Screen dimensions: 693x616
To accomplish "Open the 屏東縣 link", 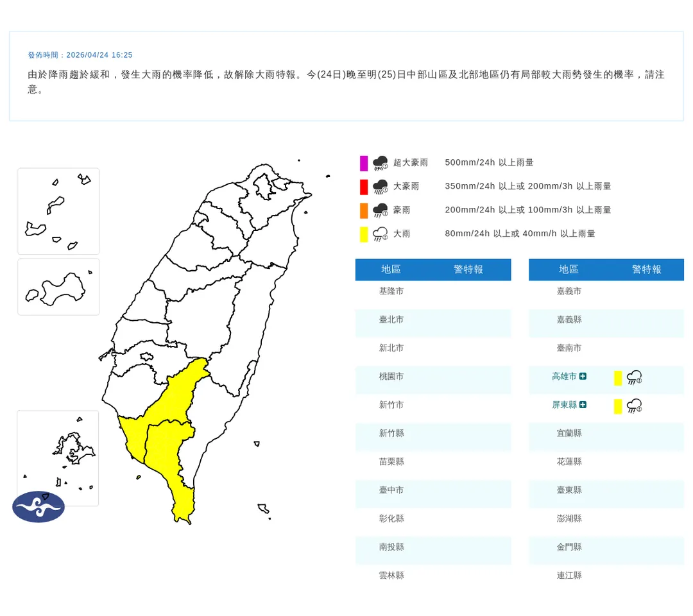I will coord(564,405).
